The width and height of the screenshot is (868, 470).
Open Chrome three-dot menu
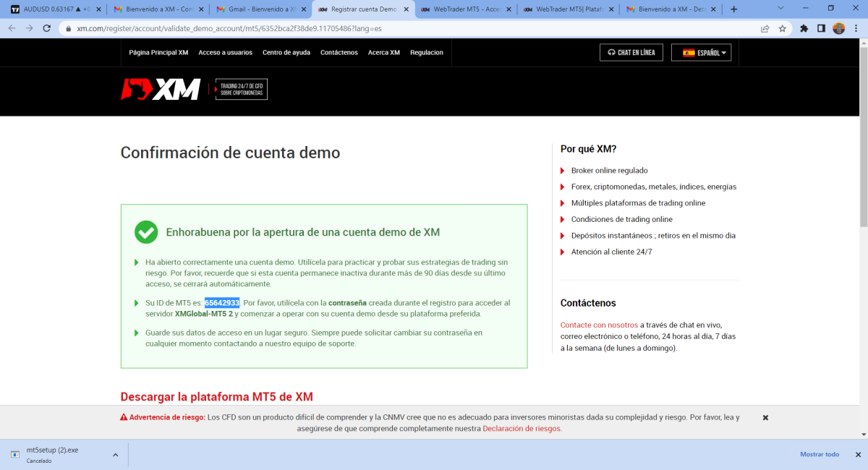pos(856,28)
